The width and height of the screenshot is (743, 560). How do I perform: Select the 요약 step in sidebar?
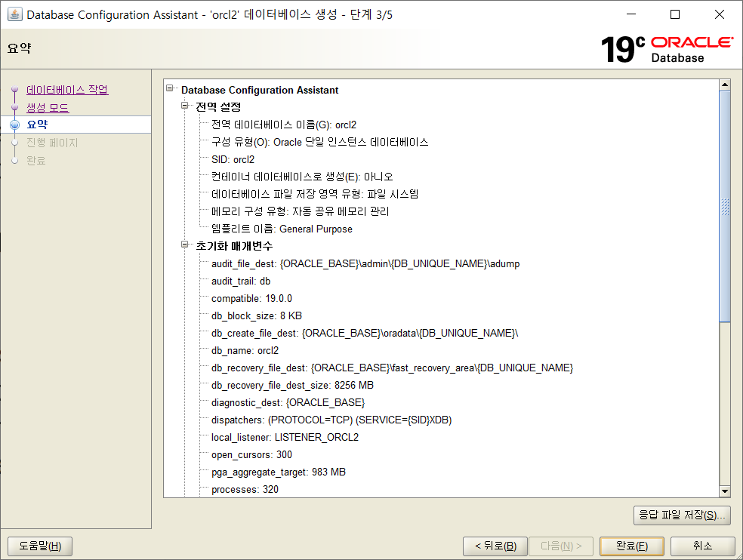(37, 125)
